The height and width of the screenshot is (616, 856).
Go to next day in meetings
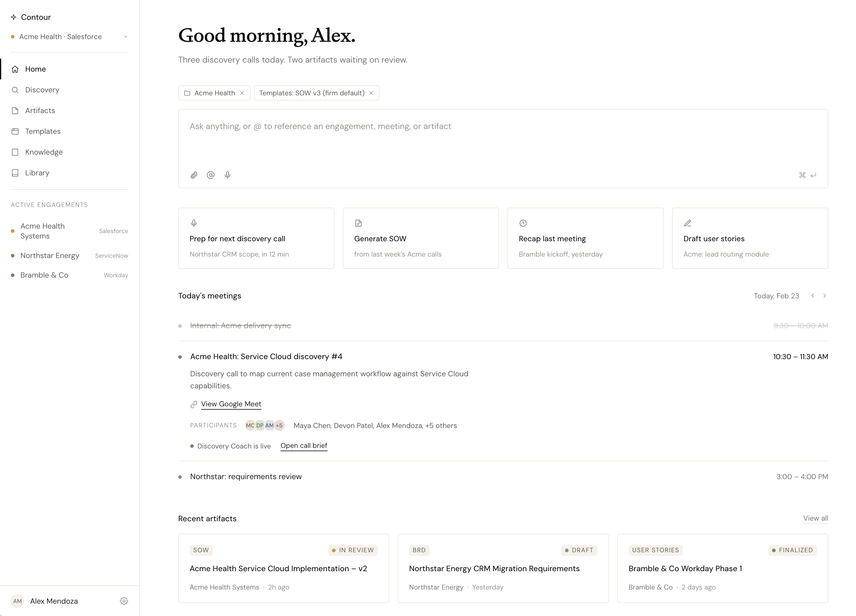click(825, 296)
